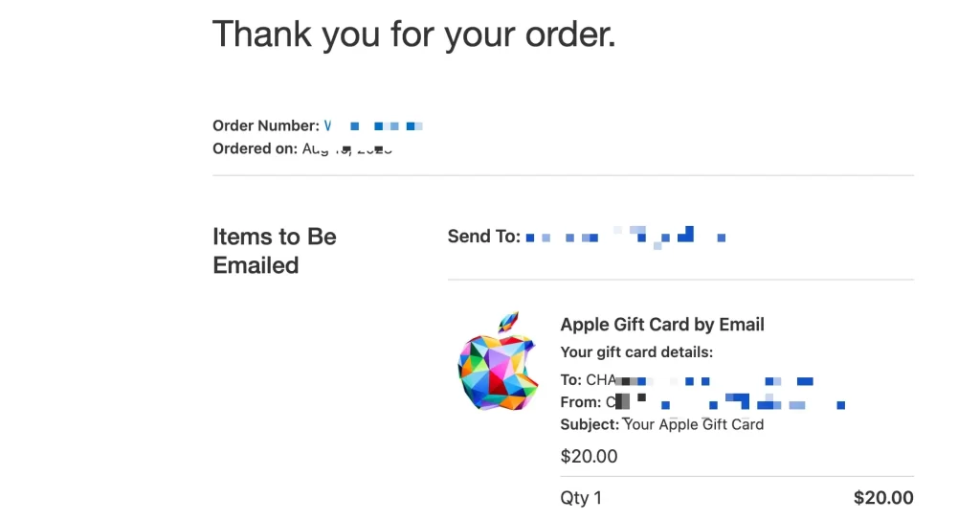
Task: Click the "Qty 1" quantity text
Action: (581, 498)
